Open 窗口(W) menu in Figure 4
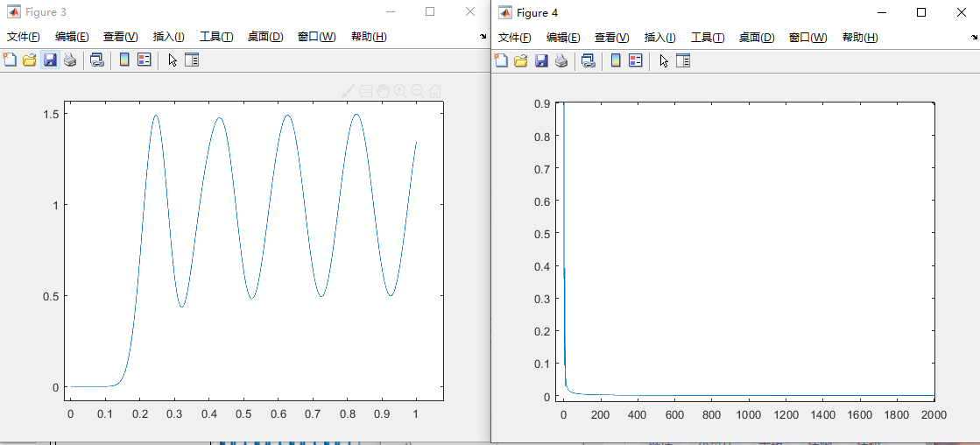Screen dimensions: 980x445 808,38
